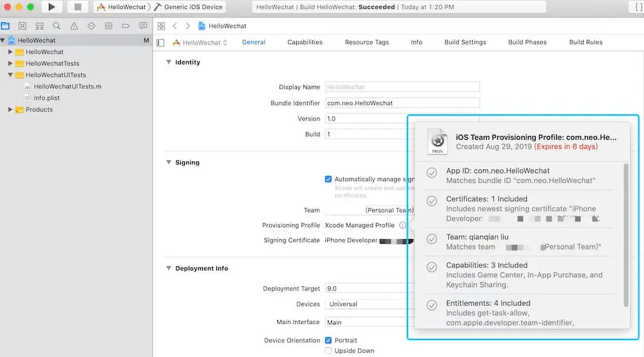This screenshot has height=357, width=644.
Task: Click the Entitlements checkmark icon
Action: (431, 305)
